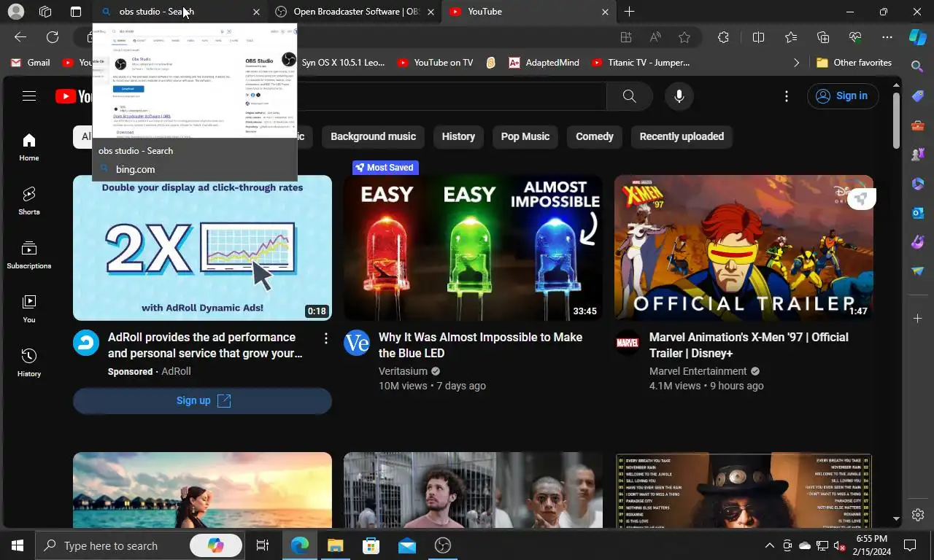Open Games chess icon in Edge sidebar
934x560 pixels.
pos(918,155)
